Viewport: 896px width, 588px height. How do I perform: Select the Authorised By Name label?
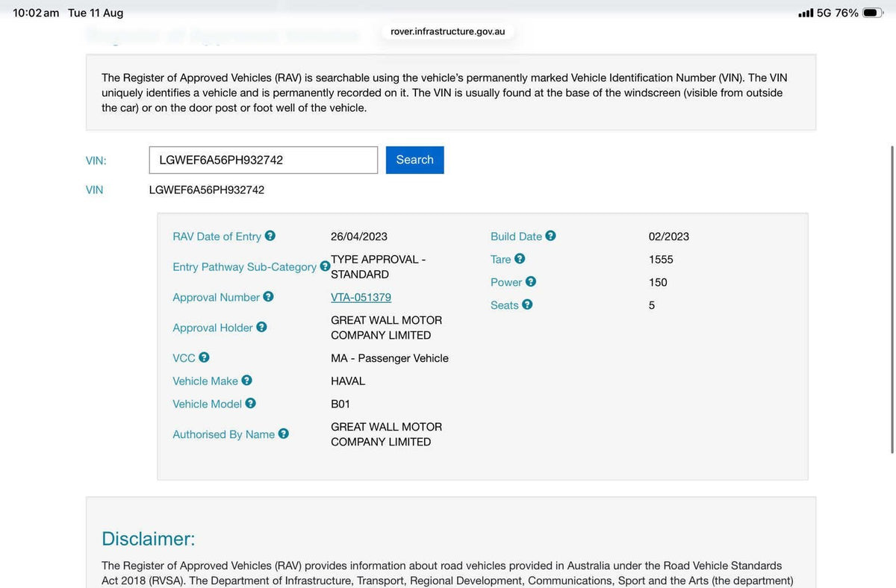(x=223, y=434)
